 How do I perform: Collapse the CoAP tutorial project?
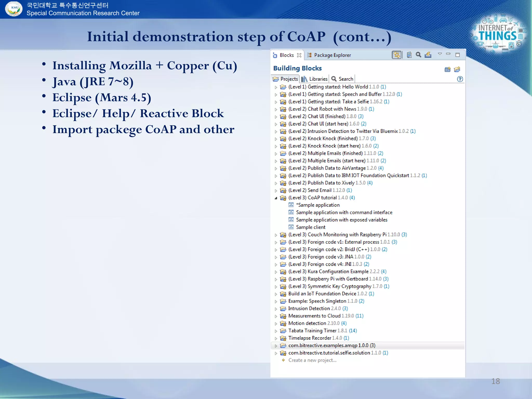coord(276,198)
